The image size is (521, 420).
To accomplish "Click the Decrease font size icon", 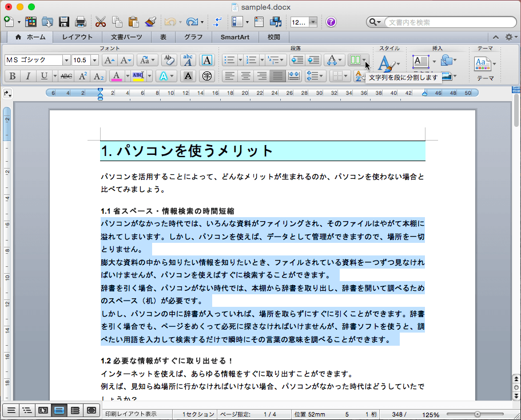I will pyautogui.click(x=126, y=60).
